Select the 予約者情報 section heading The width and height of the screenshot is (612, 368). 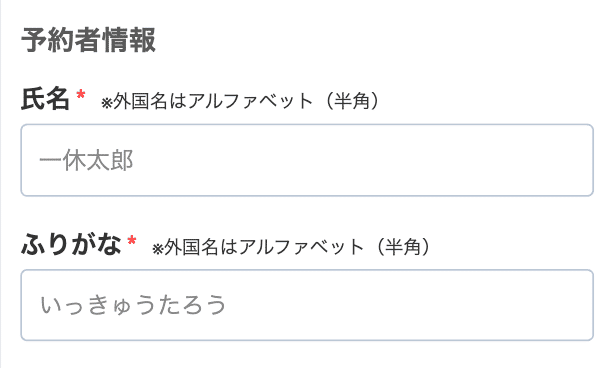[x=89, y=40]
